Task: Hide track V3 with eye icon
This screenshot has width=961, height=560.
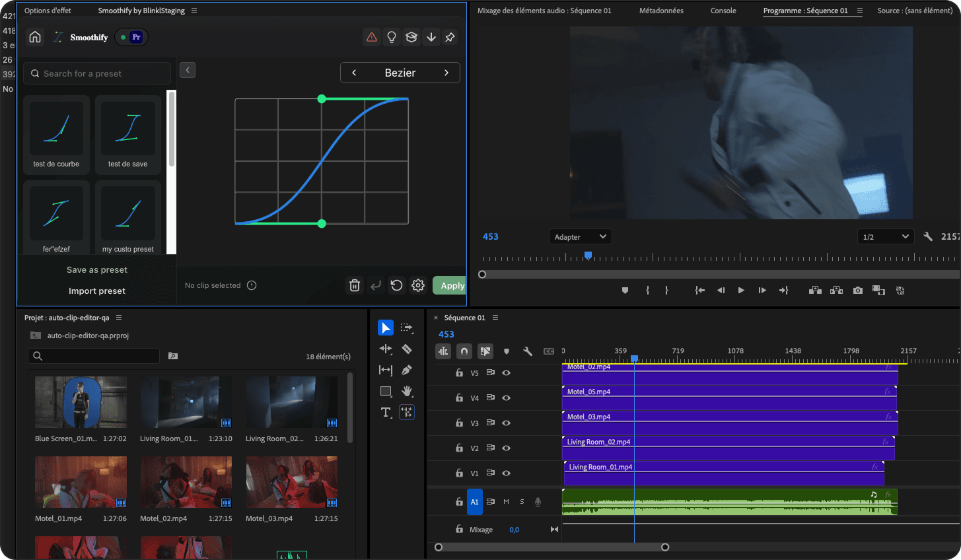Action: (507, 423)
